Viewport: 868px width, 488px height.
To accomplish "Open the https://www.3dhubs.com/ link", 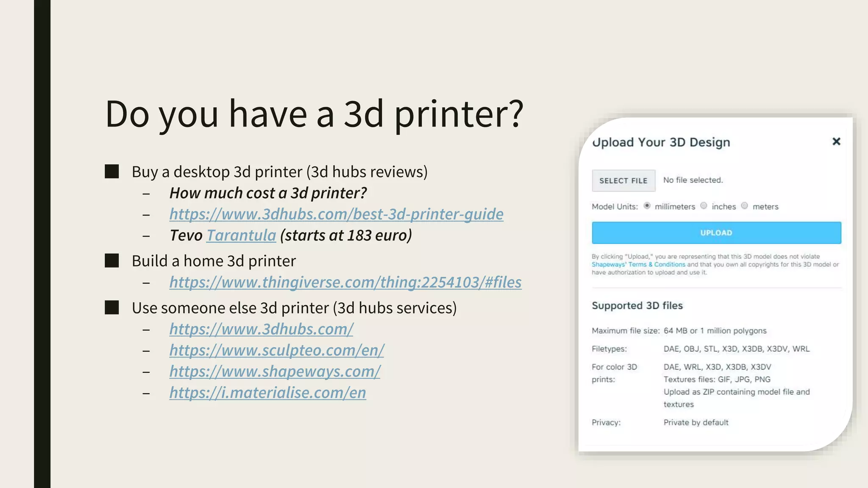I will point(262,329).
